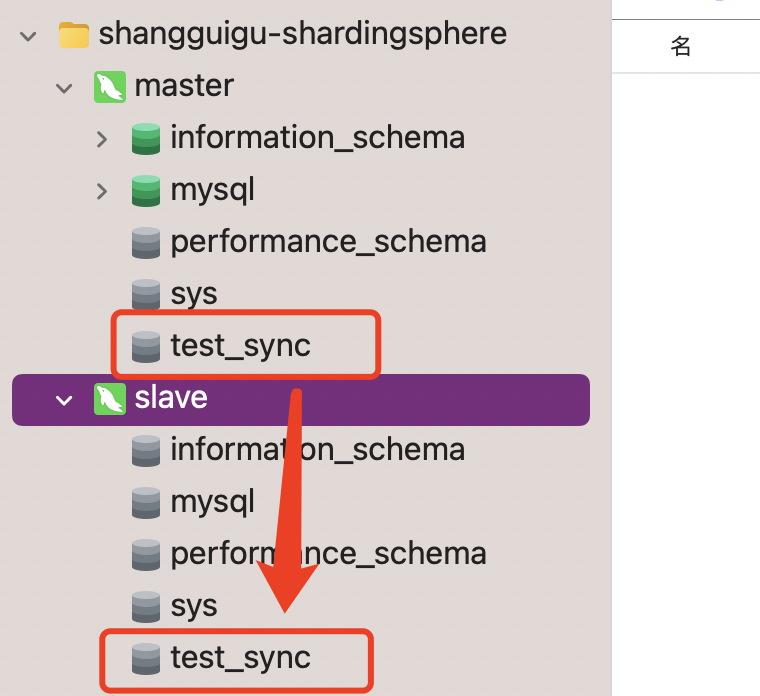This screenshot has height=696, width=760.
Task: Select information_schema under slave
Action: 317,450
